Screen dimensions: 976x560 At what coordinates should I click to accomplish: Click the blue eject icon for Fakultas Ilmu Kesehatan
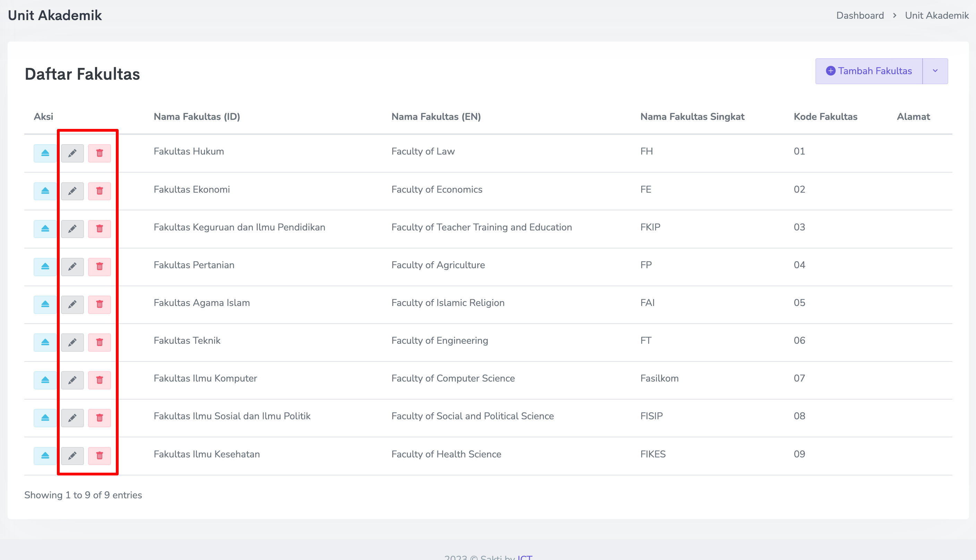45,455
